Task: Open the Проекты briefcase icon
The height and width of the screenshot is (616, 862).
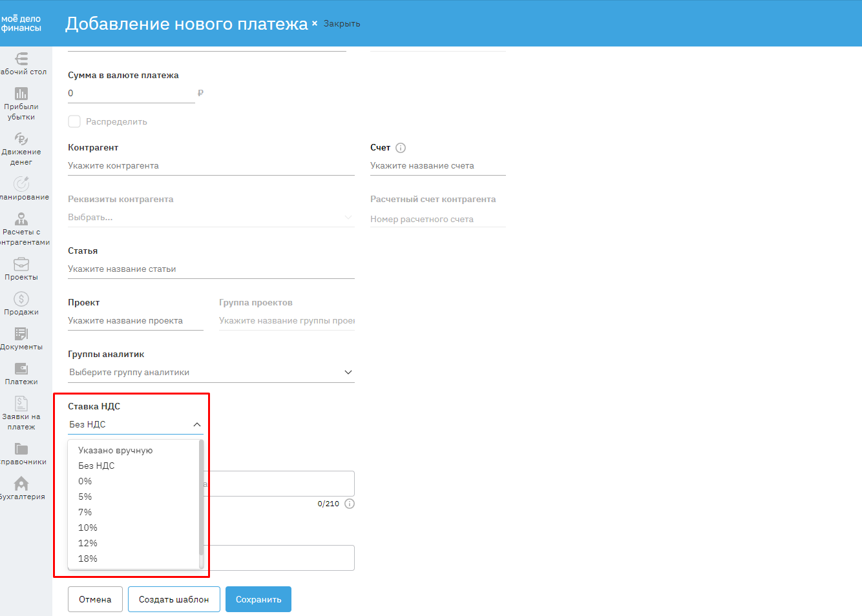Action: click(21, 264)
